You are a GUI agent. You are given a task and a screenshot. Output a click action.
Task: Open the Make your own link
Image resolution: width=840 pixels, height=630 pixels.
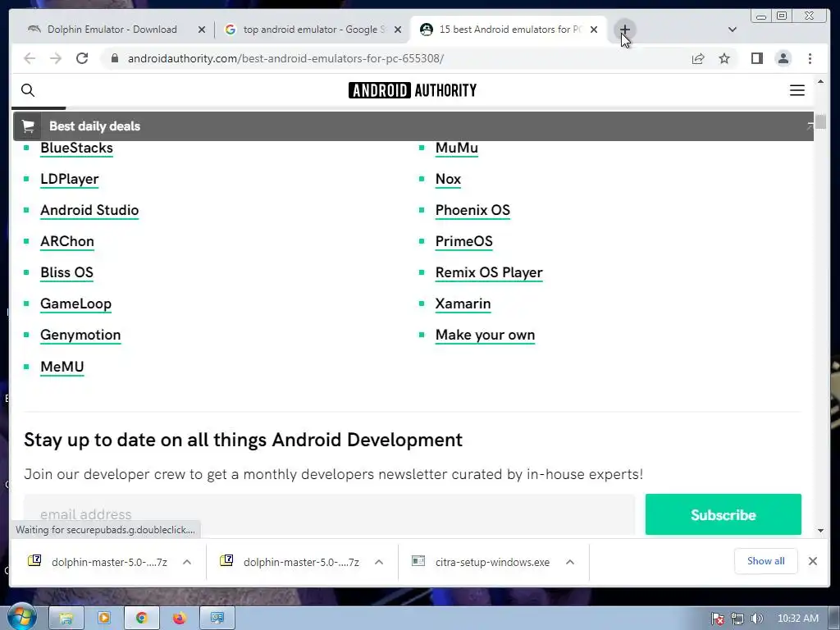pyautogui.click(x=485, y=336)
